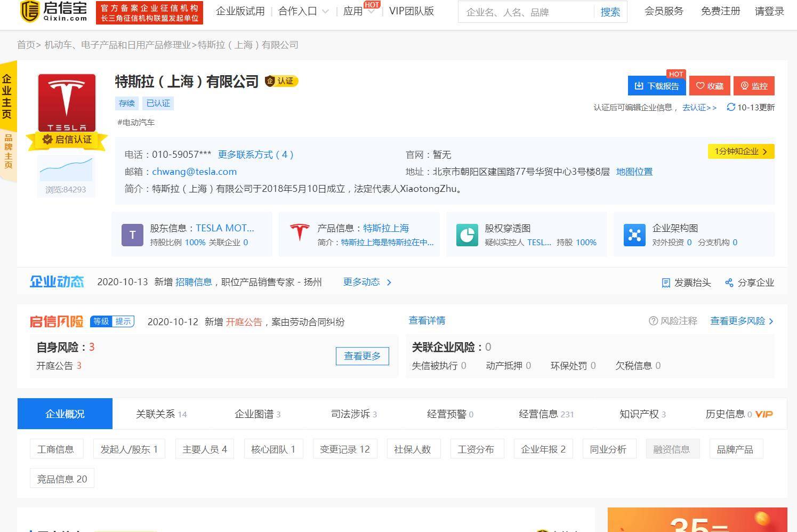797x532 pixels.
Task: Click the 免费注册 link
Action: click(x=720, y=11)
